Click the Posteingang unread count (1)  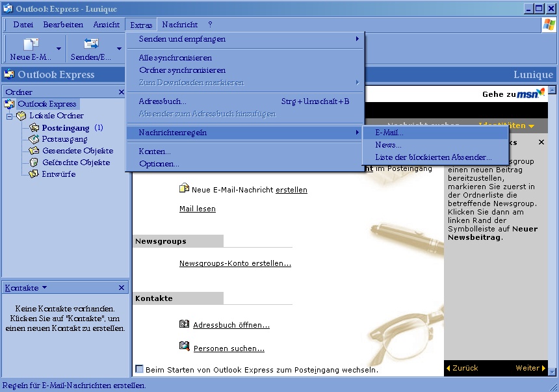[99, 127]
